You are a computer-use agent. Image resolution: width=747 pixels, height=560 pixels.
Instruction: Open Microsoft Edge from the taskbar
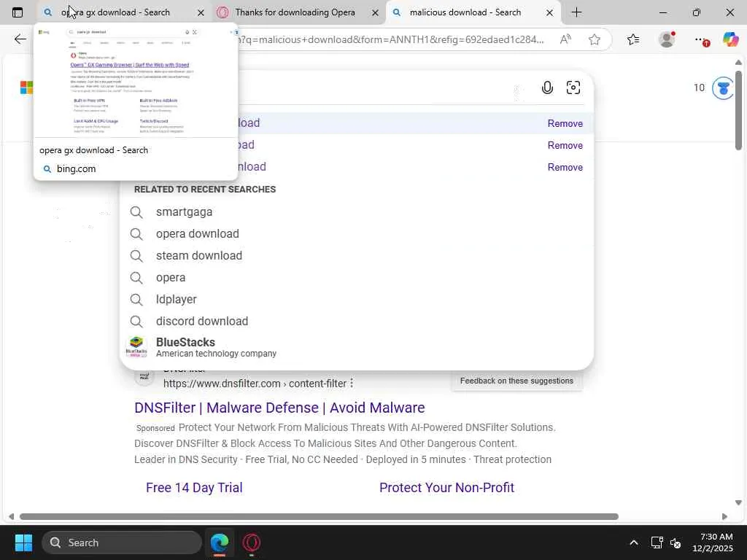(x=220, y=542)
